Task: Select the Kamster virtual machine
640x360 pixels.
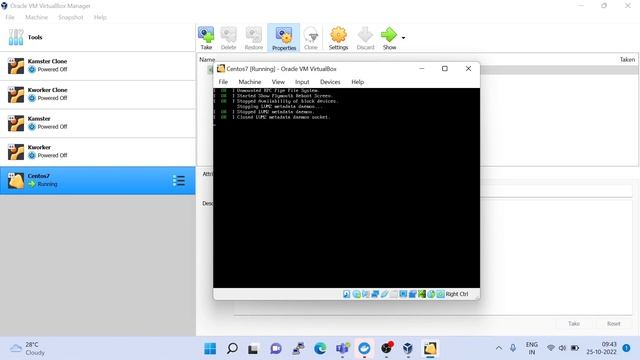Action: [x=98, y=123]
